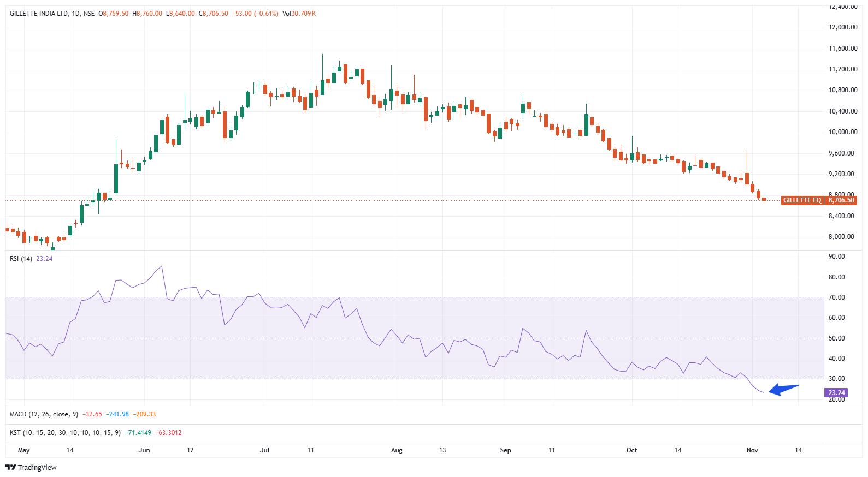Image resolution: width=868 pixels, height=477 pixels.
Task: Click the KST value -71.4149 in green
Action: pyautogui.click(x=138, y=433)
